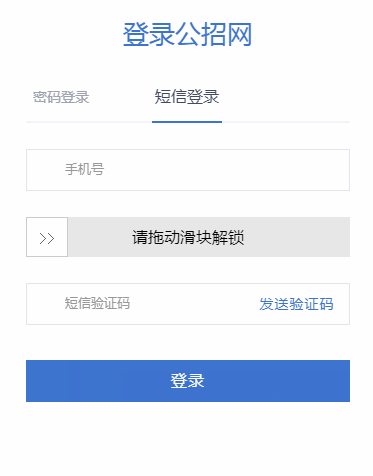
Task: Request SMS code via 发送验证码
Action: 296,304
